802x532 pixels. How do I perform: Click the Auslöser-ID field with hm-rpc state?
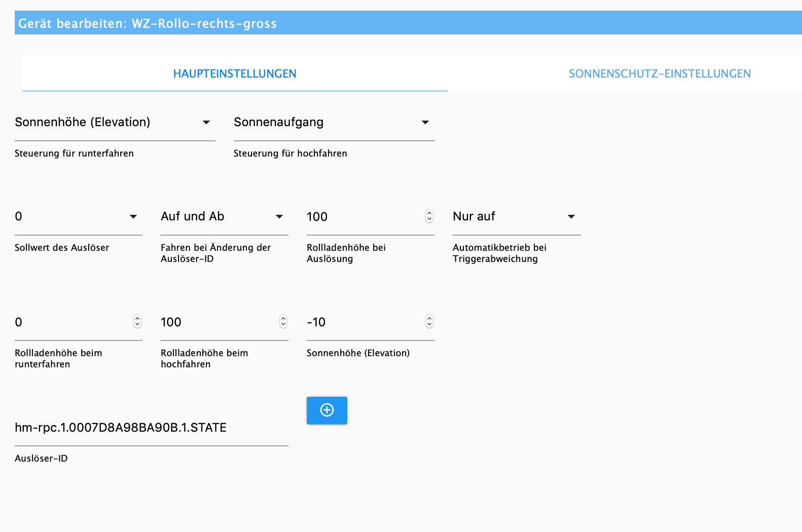pyautogui.click(x=152, y=428)
